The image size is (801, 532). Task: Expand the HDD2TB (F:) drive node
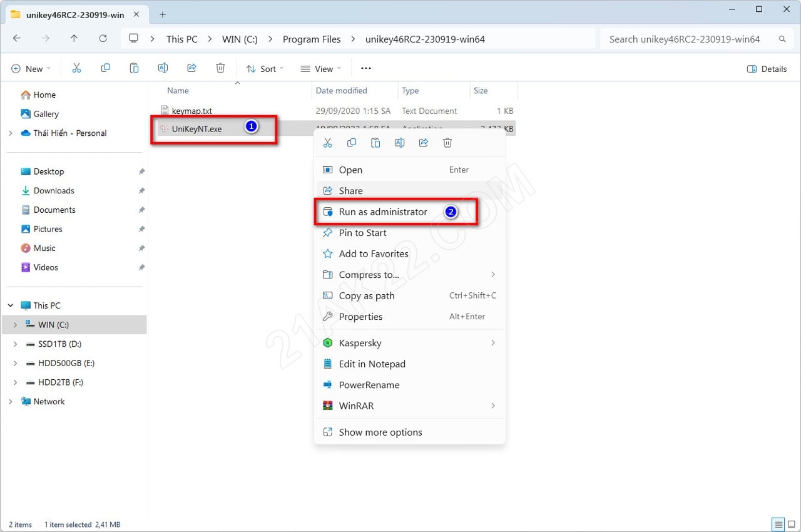pyautogui.click(x=15, y=382)
